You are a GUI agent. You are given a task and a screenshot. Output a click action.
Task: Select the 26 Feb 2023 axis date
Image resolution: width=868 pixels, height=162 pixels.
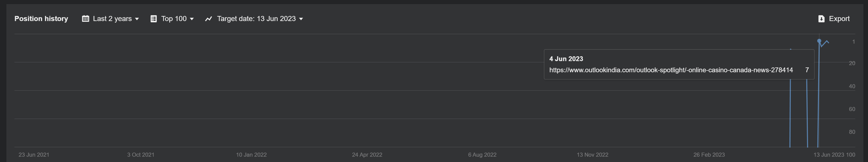pos(709,155)
